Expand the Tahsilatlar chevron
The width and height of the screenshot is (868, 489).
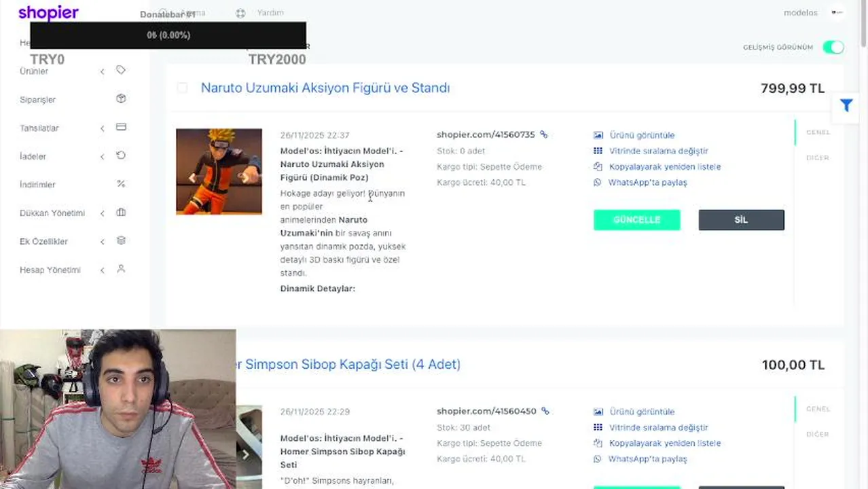[102, 128]
